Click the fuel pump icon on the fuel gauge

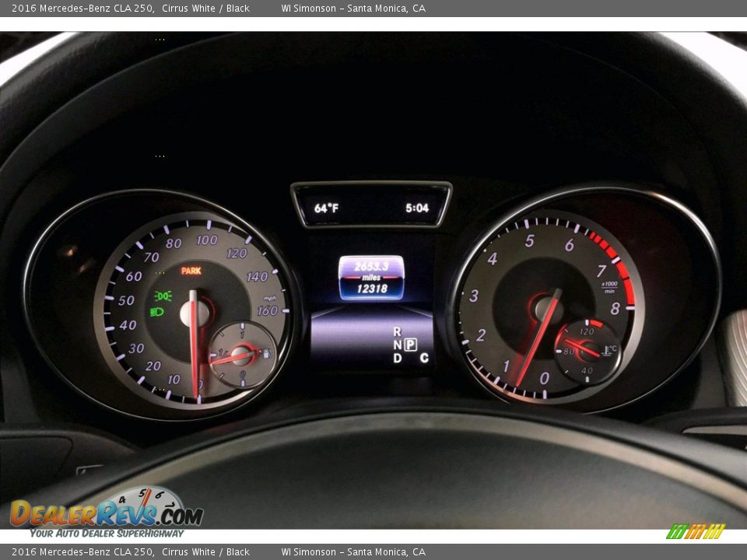(x=267, y=353)
